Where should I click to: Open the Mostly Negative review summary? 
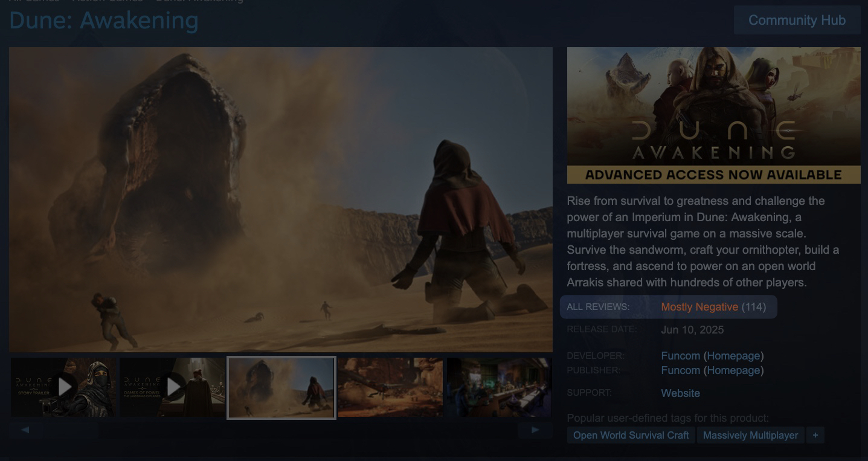pyautogui.click(x=699, y=307)
